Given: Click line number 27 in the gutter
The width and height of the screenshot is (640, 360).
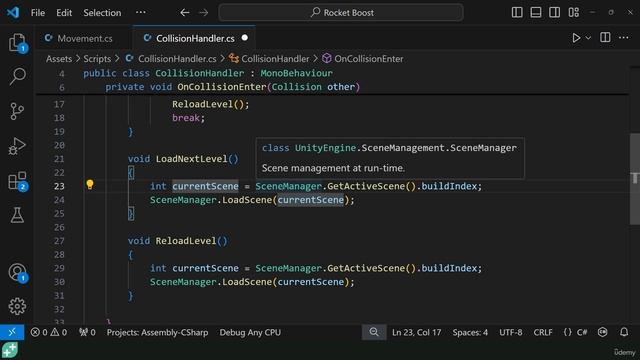Looking at the screenshot, I should 59,241.
